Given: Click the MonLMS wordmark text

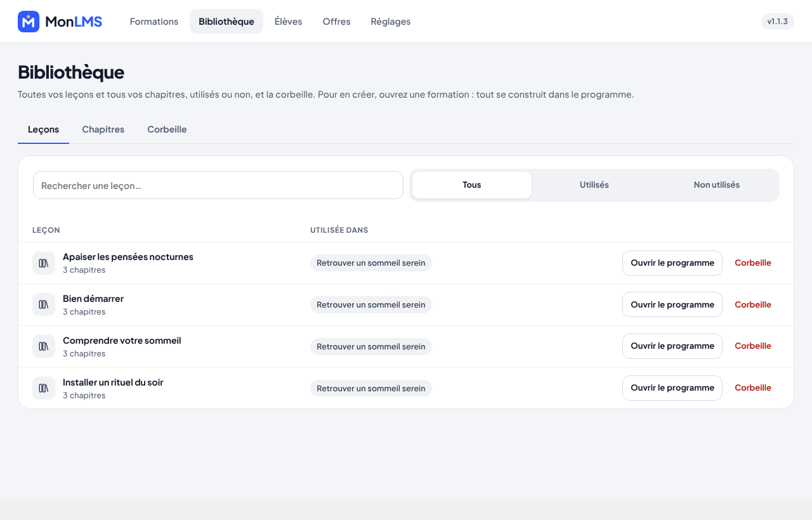Looking at the screenshot, I should [x=74, y=22].
